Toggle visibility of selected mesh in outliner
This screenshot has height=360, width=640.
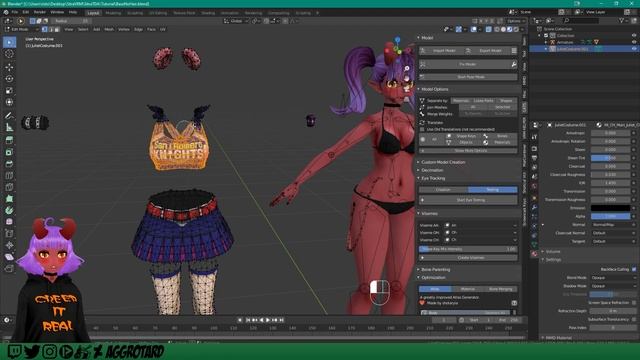[634, 49]
